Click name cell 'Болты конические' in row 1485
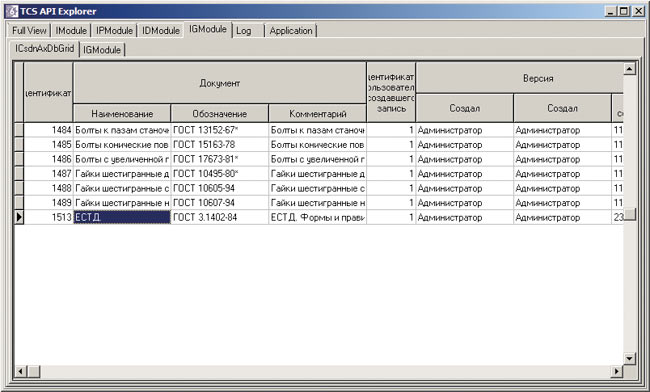 (x=122, y=145)
